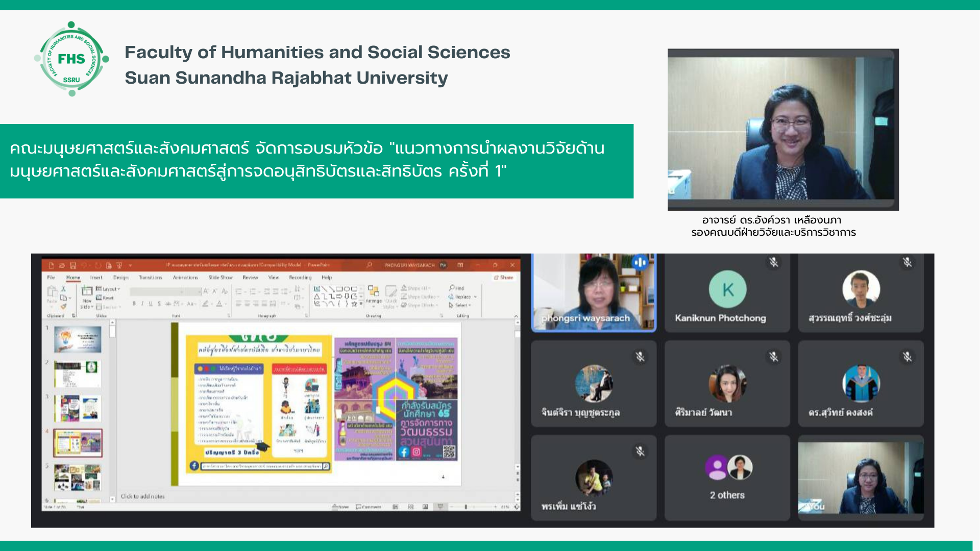Switch to Slide Sorter view in status bar
The image size is (980, 551).
(410, 507)
